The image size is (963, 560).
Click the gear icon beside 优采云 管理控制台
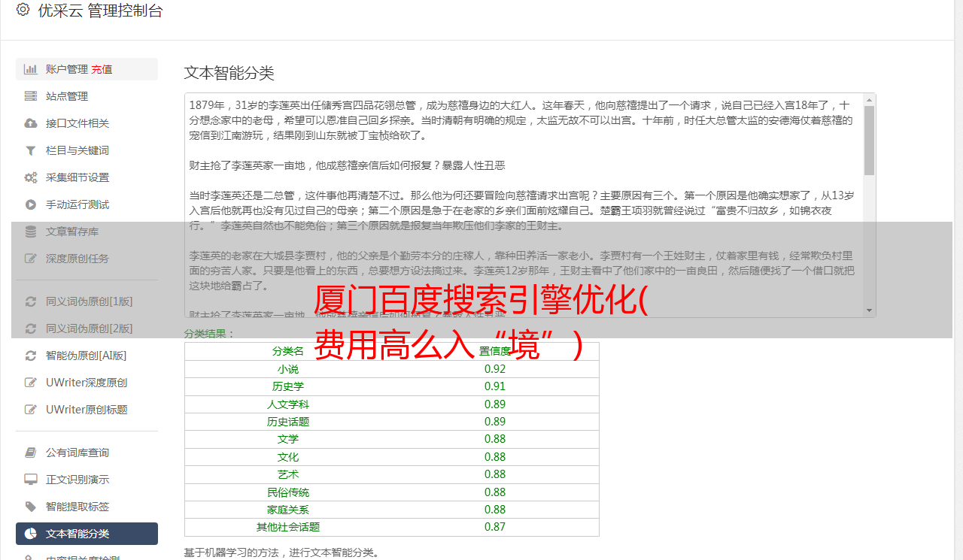pos(23,11)
